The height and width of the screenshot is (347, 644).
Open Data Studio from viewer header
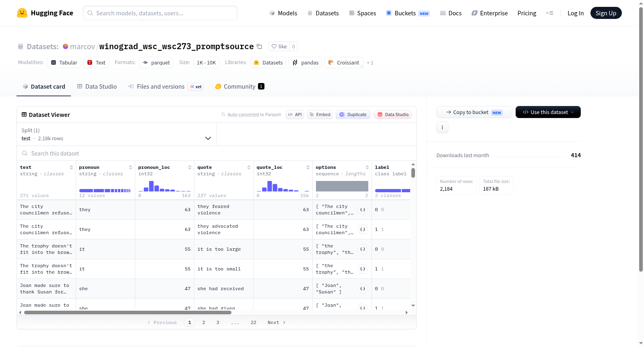click(393, 114)
